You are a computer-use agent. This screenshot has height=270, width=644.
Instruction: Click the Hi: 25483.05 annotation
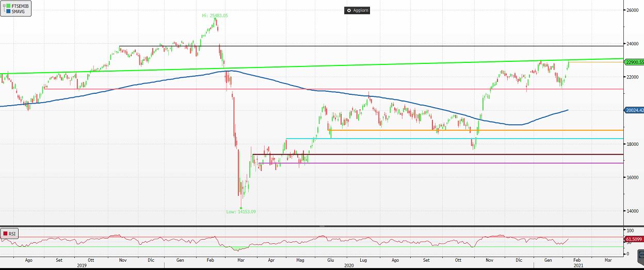pyautogui.click(x=215, y=16)
